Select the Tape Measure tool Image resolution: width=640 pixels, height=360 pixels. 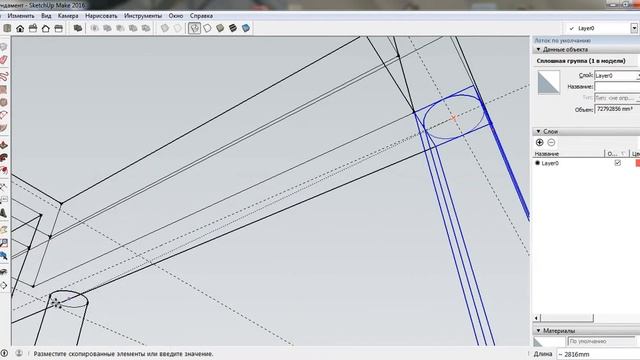(x=4, y=187)
